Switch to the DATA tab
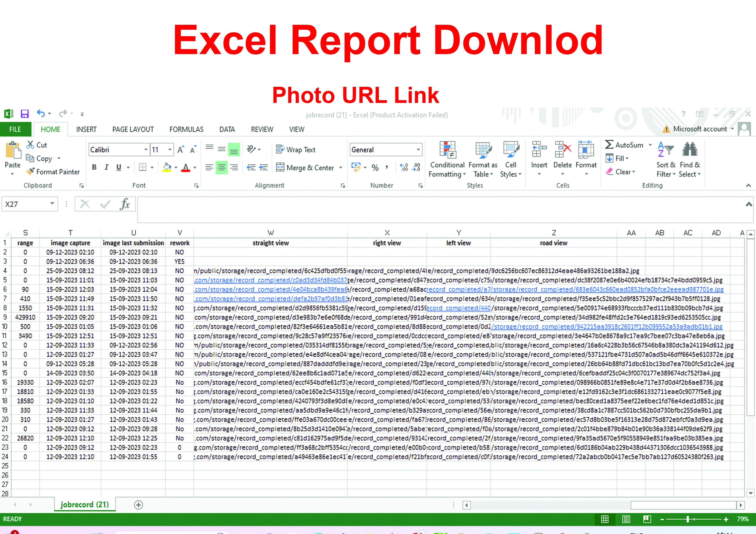 tap(227, 129)
